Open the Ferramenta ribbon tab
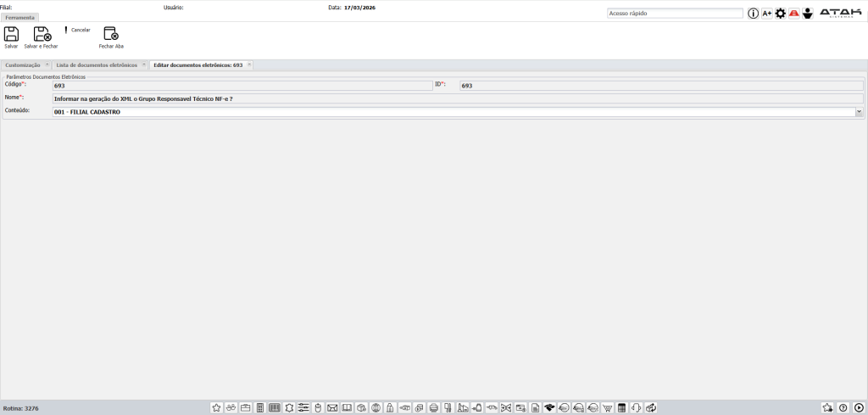This screenshot has height=415, width=868. (19, 17)
